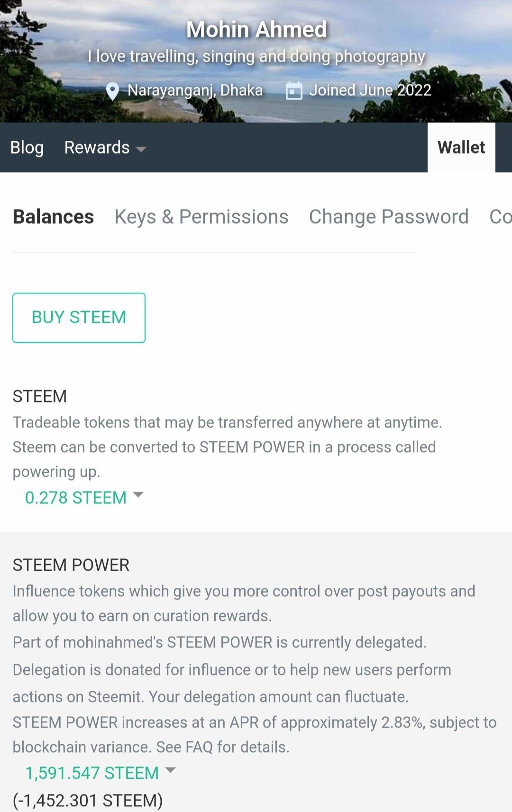Open the 0.278 STEEM balance dropdown
Viewport: 512px width, 812px height.
click(84, 497)
